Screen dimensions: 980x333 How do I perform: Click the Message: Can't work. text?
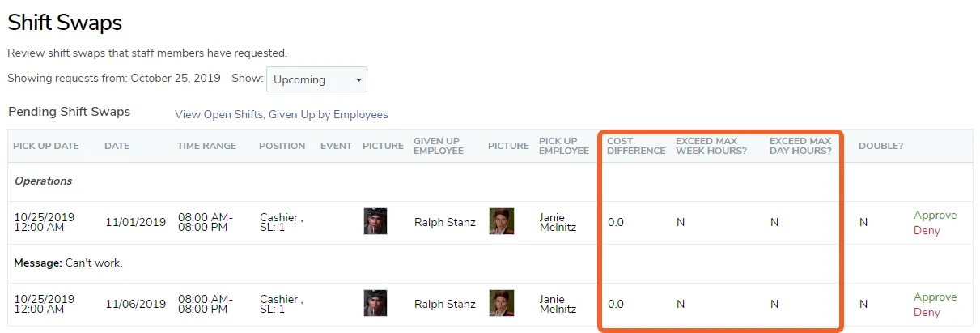click(x=69, y=263)
